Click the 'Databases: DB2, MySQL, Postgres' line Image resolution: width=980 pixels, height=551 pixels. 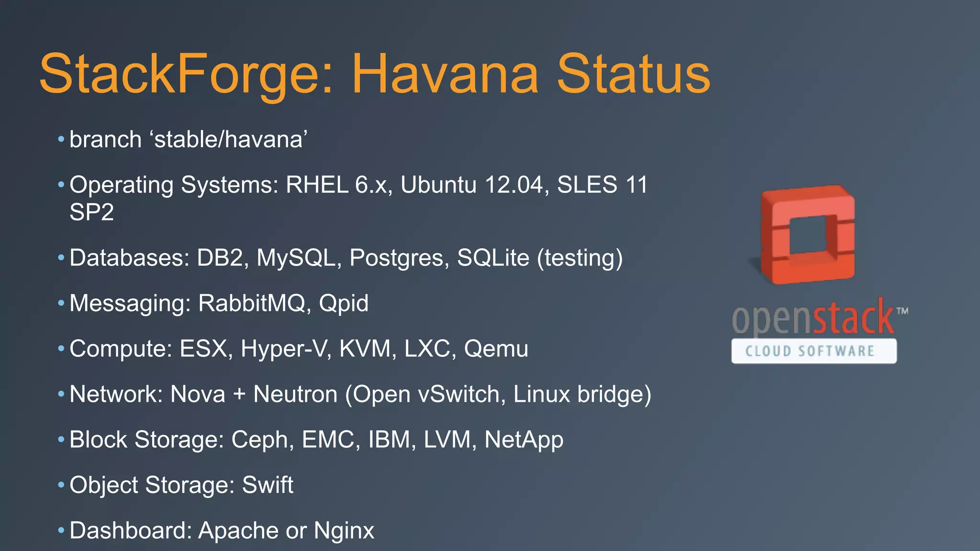click(x=346, y=258)
